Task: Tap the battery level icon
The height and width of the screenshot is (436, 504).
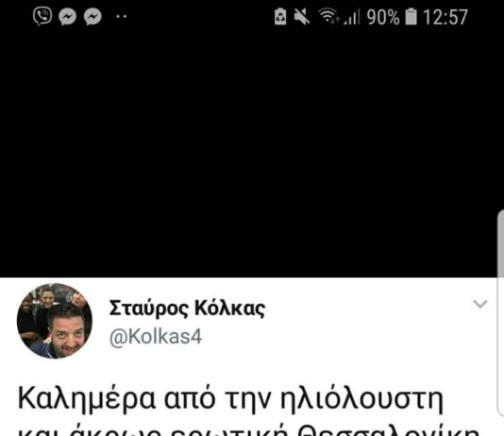Action: tap(411, 17)
